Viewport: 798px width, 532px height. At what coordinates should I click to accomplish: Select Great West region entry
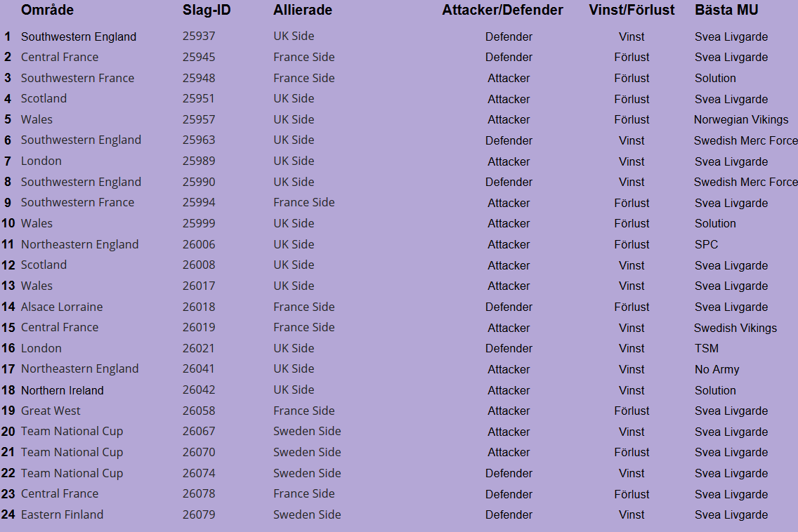(51, 411)
